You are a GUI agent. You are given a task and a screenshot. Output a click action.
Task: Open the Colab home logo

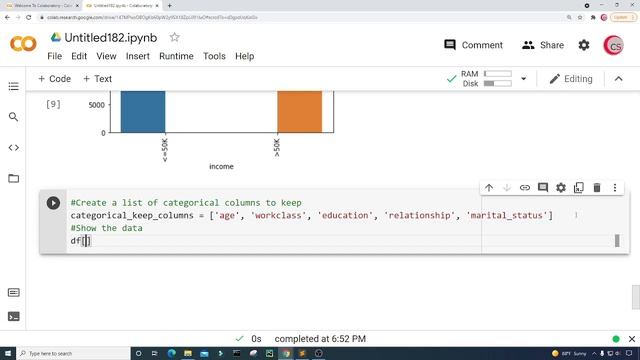(x=23, y=44)
